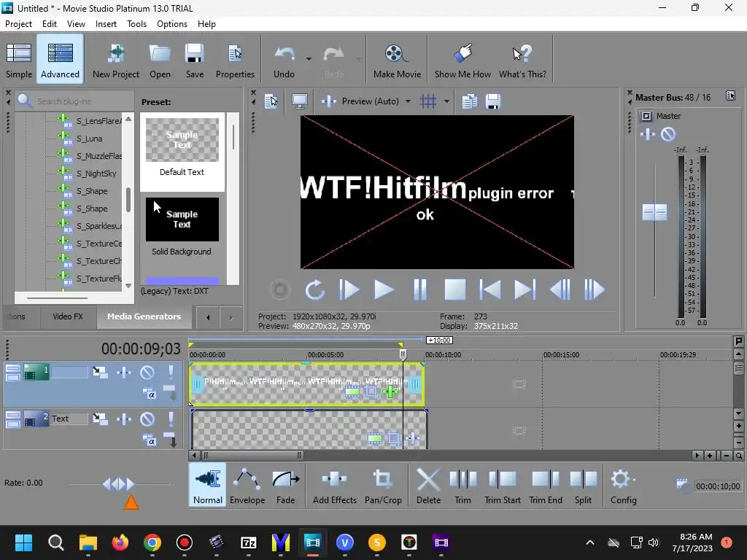Screen dimensions: 747x560
Task: Undo the last action
Action: pyautogui.click(x=284, y=60)
